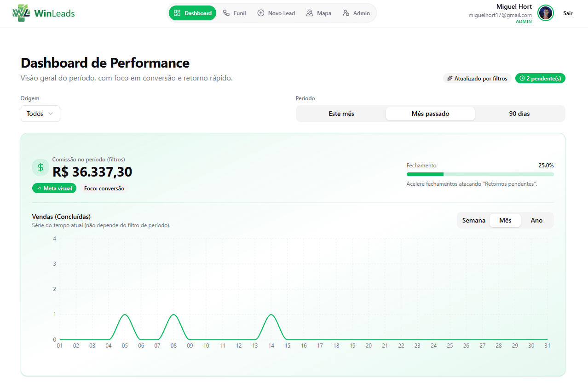Viewport: 588px width, 383px height.
Task: Select the '90 dias' period option
Action: (519, 114)
